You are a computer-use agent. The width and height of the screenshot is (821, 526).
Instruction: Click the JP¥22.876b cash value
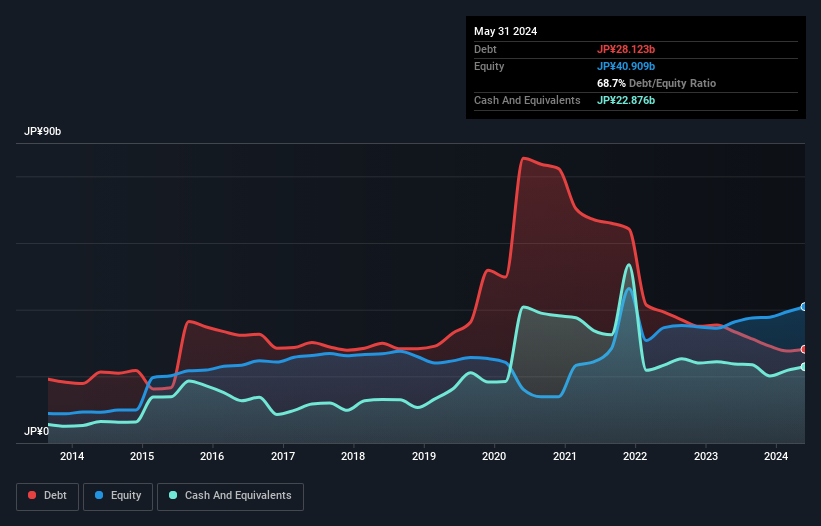pos(626,100)
